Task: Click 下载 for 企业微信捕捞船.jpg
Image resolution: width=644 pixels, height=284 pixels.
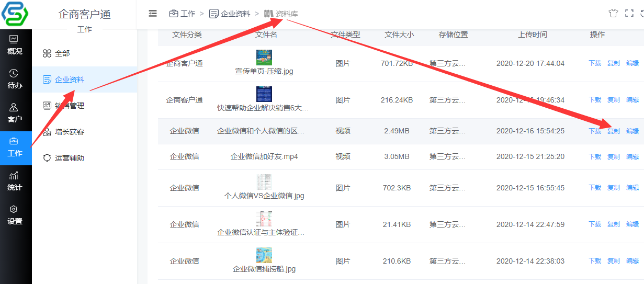Action: click(x=595, y=261)
